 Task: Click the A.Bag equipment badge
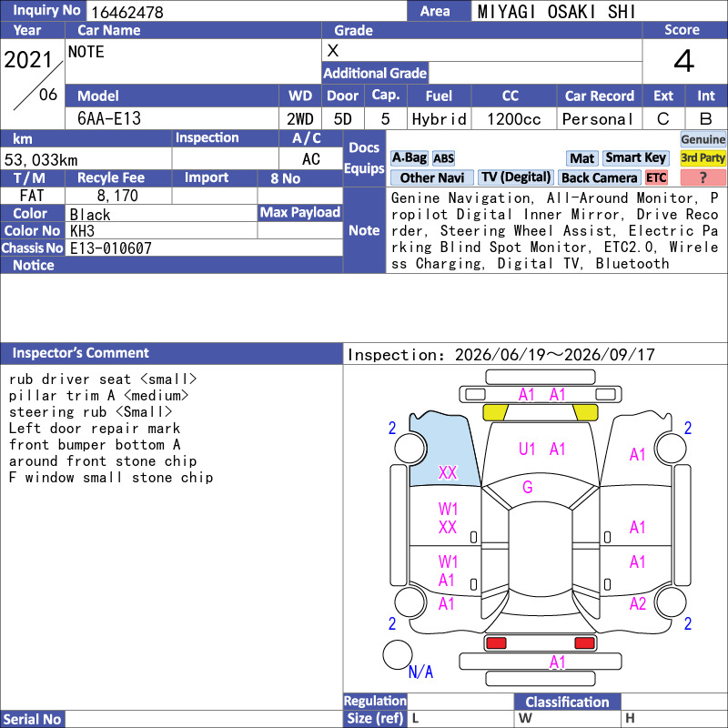[x=409, y=158]
